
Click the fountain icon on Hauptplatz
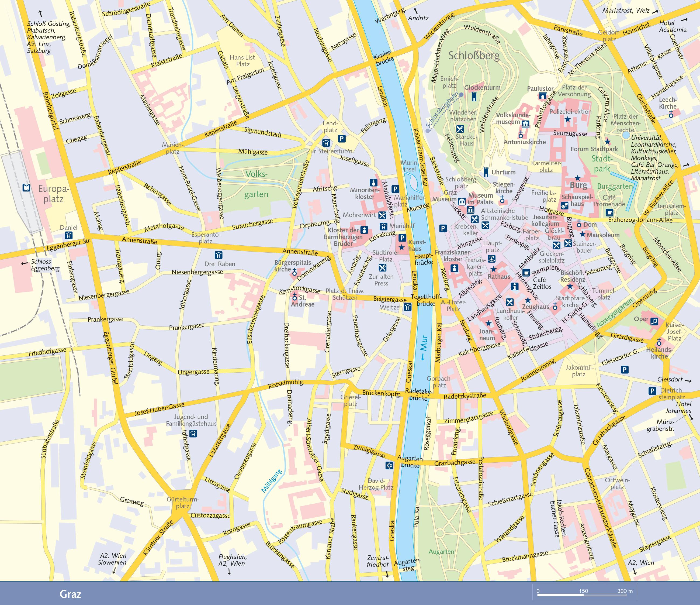[x=492, y=259]
